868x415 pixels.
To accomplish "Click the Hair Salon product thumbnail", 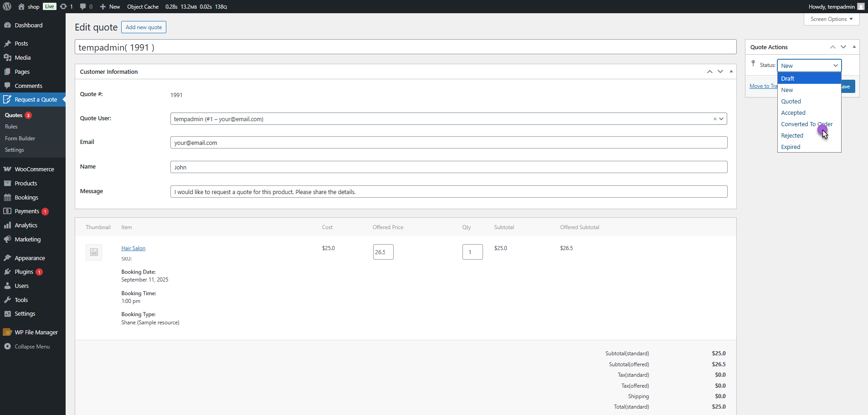I will tap(94, 252).
